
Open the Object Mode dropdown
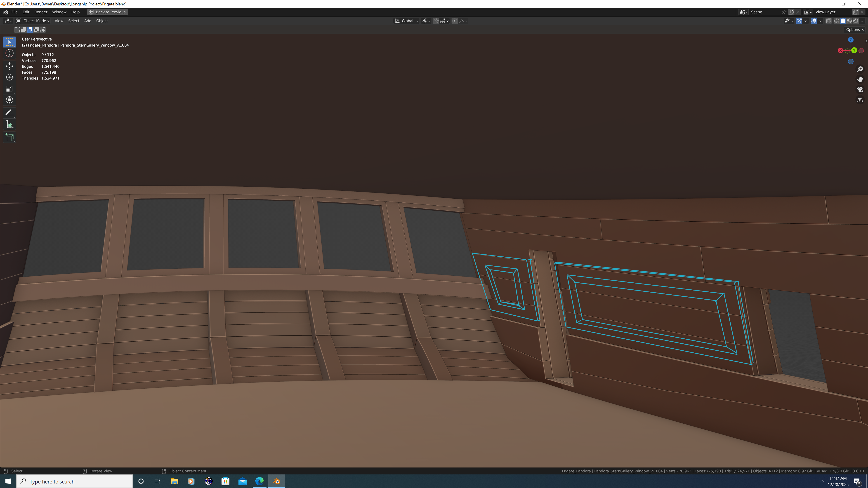(x=33, y=21)
